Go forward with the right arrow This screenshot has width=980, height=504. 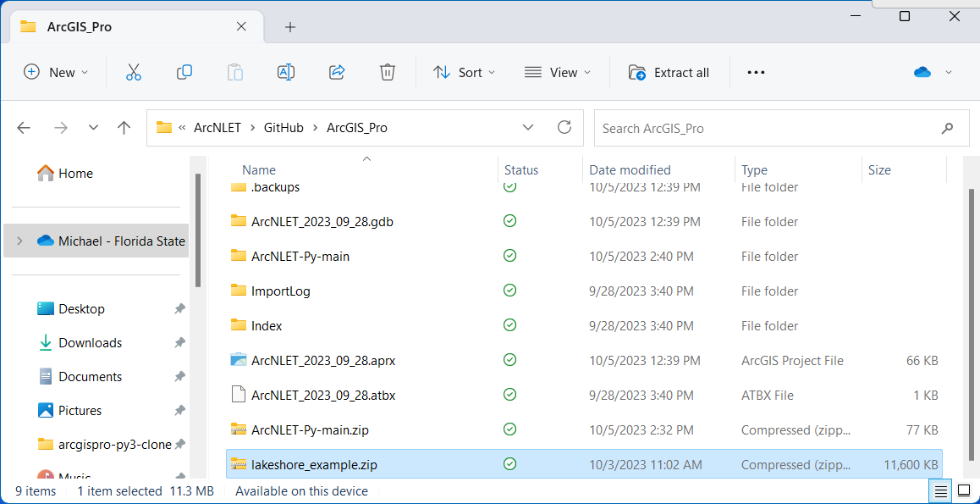coord(61,128)
